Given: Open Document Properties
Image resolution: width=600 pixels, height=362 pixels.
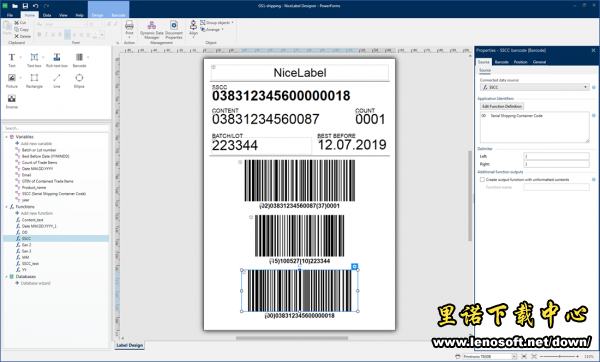Looking at the screenshot, I should 174,30.
